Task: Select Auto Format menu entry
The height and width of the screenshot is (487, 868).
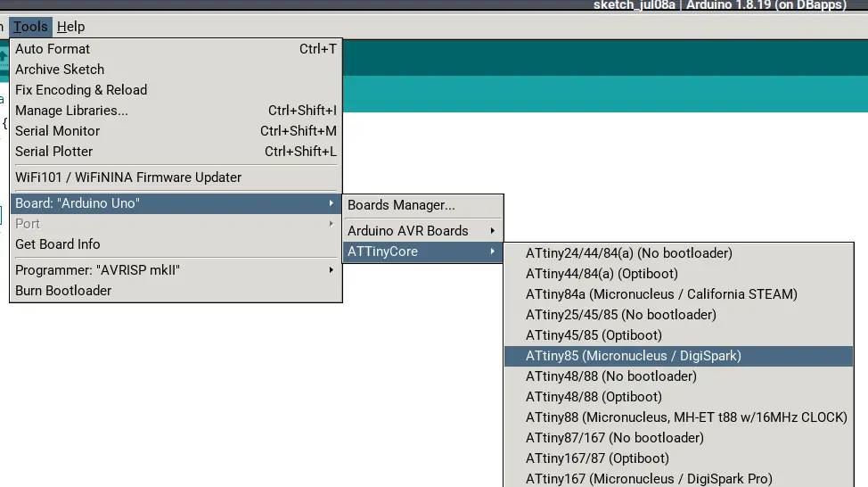Action: click(176, 49)
